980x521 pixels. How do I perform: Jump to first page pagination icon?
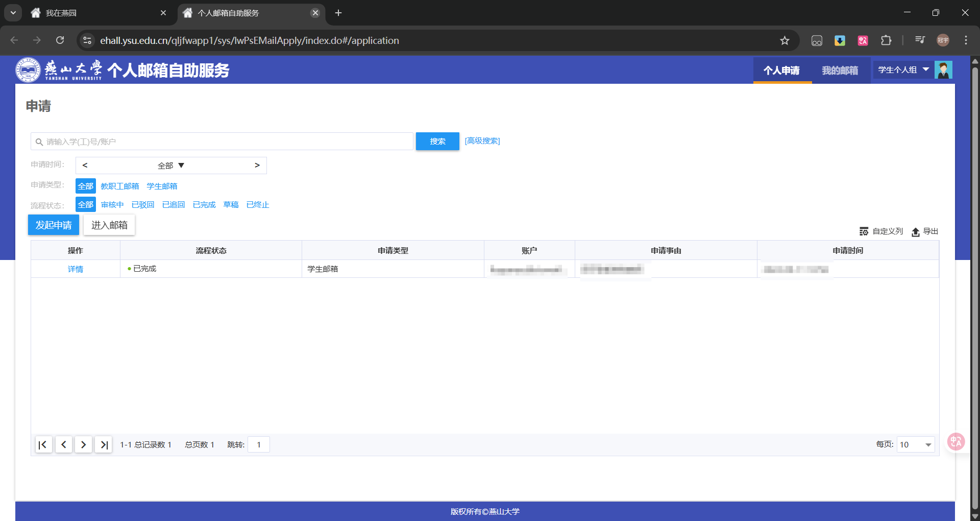tap(43, 445)
